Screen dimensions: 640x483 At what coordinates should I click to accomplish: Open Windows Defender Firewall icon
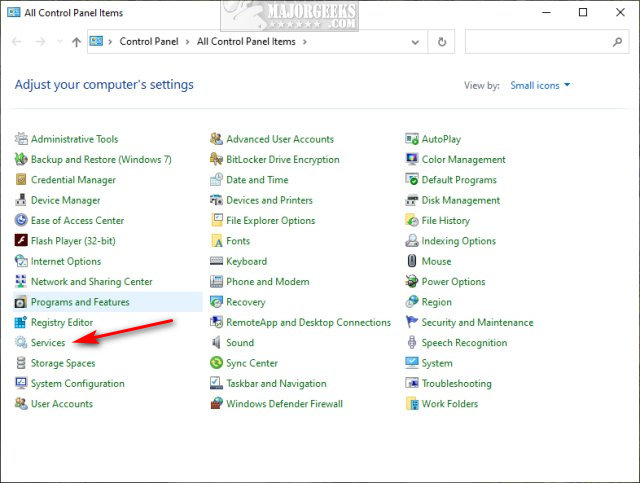tap(216, 404)
